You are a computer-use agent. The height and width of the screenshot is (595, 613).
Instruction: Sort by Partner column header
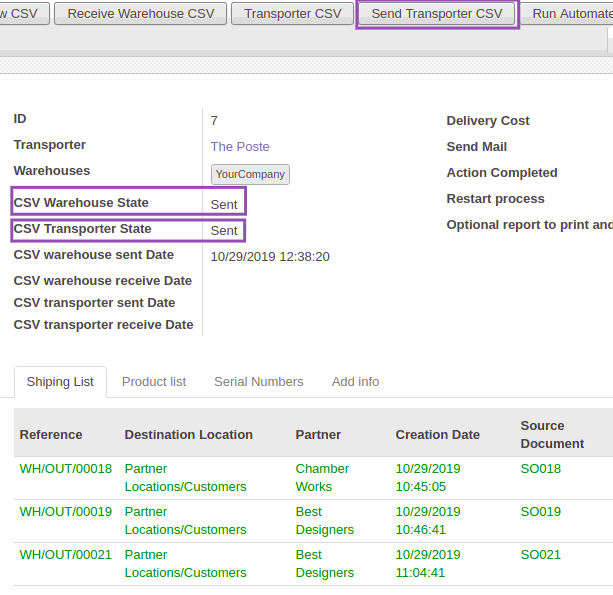pyautogui.click(x=318, y=435)
